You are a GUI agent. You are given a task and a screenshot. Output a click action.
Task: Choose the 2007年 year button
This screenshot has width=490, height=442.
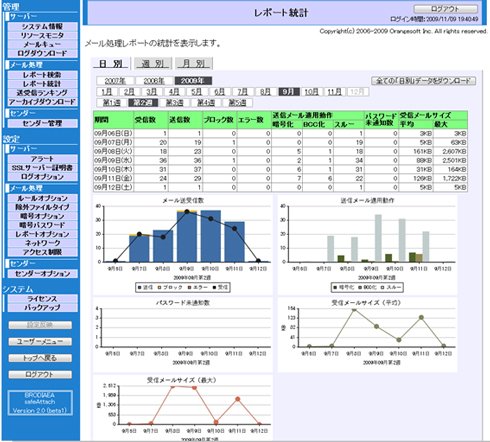115,81
